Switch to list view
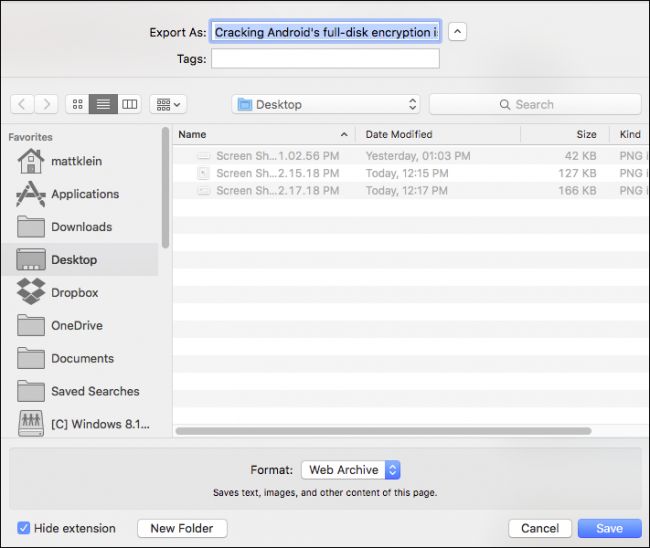Image resolution: width=650 pixels, height=548 pixels. pyautogui.click(x=103, y=104)
